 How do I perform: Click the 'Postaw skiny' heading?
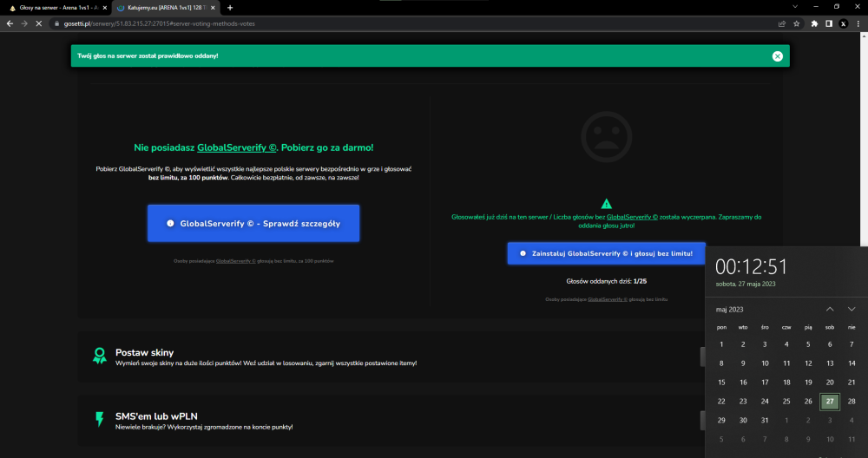(144, 352)
